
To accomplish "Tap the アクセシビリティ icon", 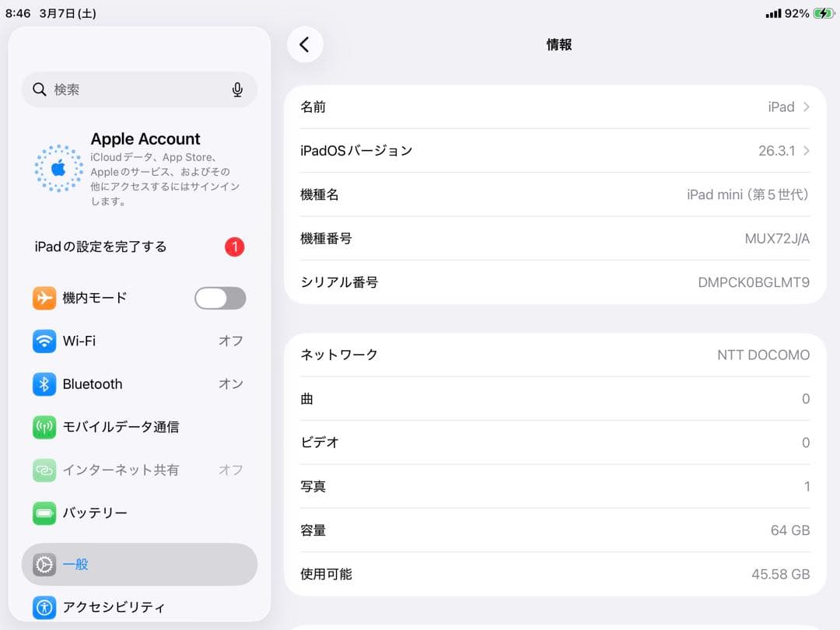I will point(44,607).
